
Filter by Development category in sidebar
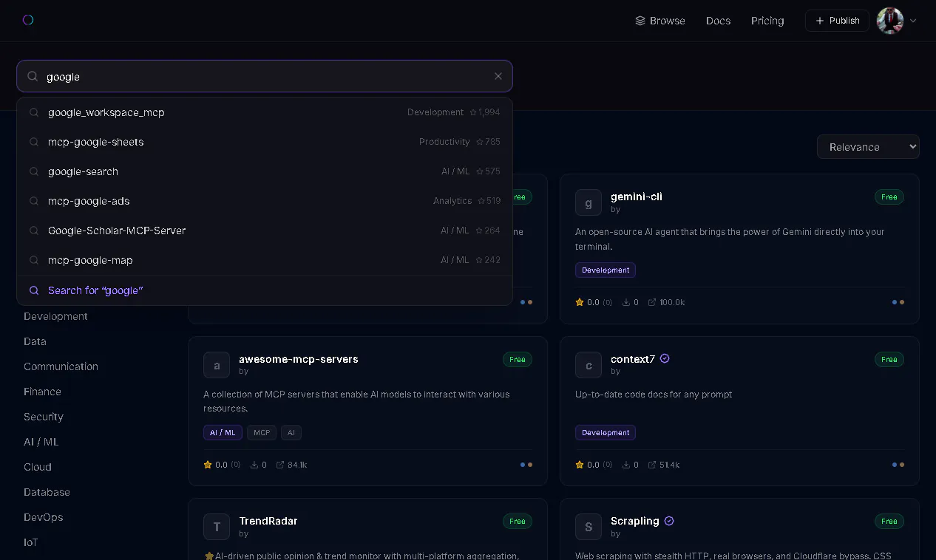pos(55,316)
